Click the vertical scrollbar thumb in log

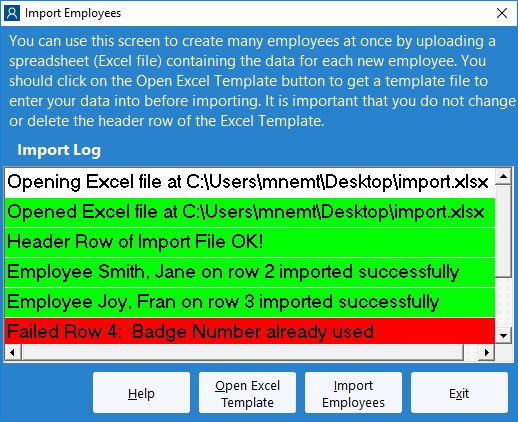click(x=503, y=231)
